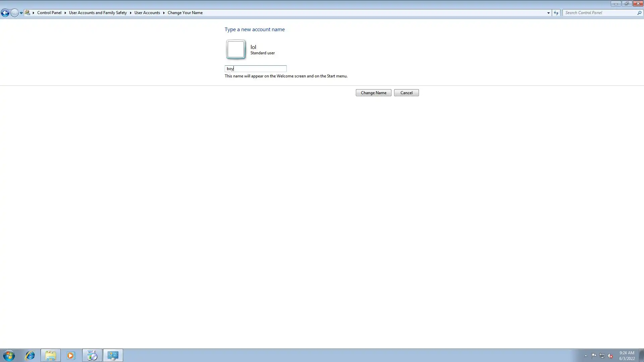The width and height of the screenshot is (644, 362).
Task: Click the network connection tray icon
Action: tap(602, 356)
